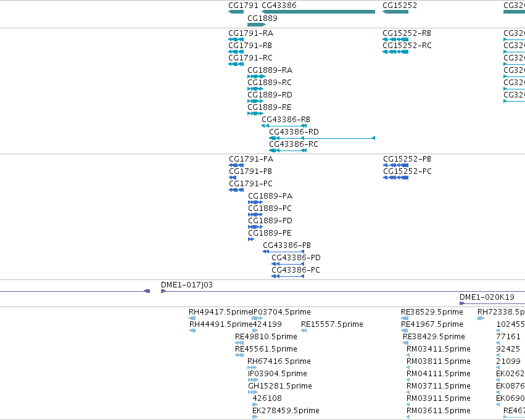Image resolution: width=525 pixels, height=420 pixels.
Task: Click transcript CG1889-RA
Action: point(270,70)
